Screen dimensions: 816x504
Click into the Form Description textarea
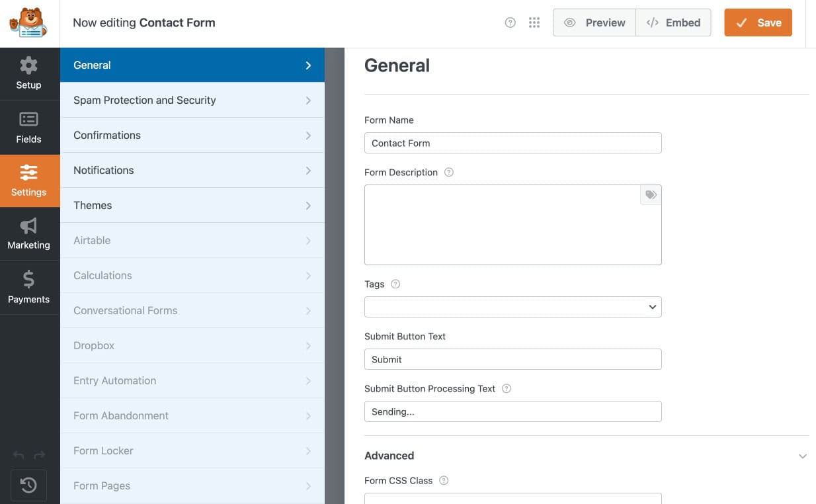click(x=512, y=225)
